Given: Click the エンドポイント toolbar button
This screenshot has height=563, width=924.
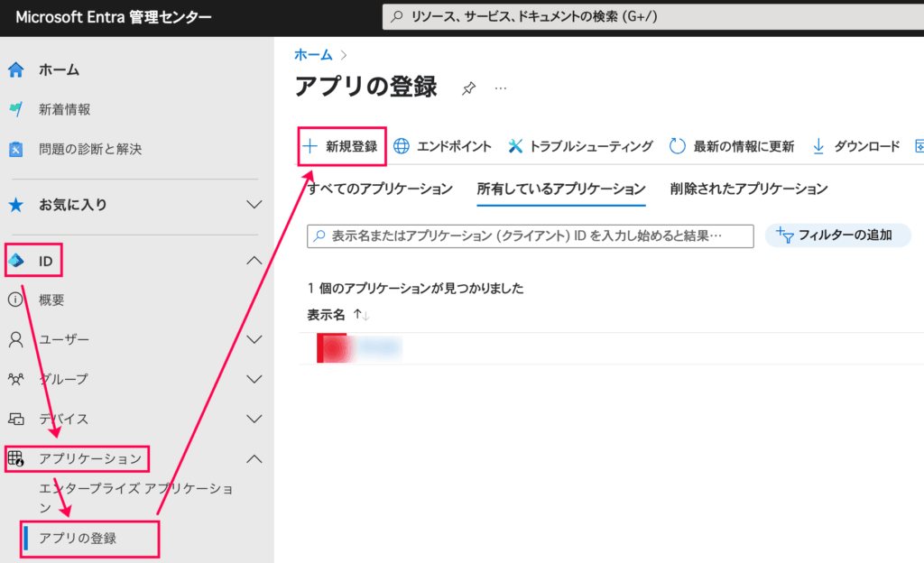Looking at the screenshot, I should pyautogui.click(x=442, y=146).
